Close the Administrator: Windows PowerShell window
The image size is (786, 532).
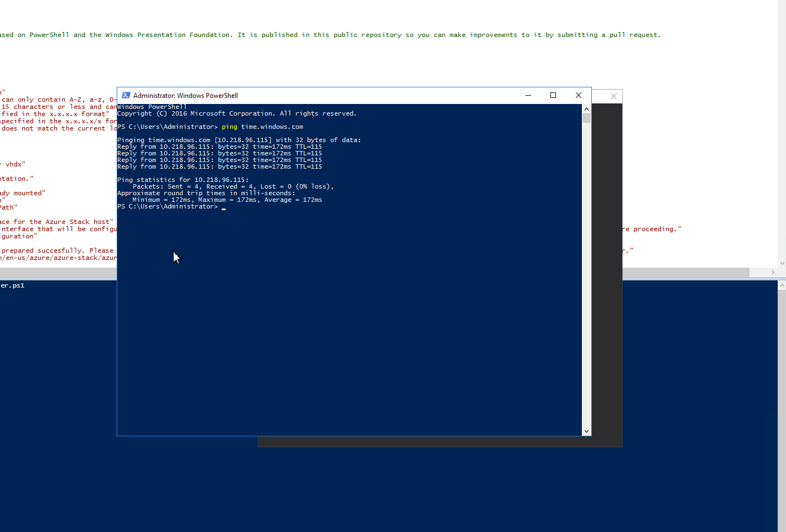(x=579, y=95)
